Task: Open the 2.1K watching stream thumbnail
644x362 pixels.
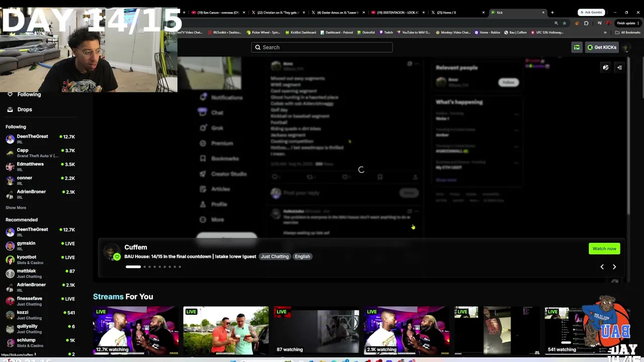Action: pos(407,330)
